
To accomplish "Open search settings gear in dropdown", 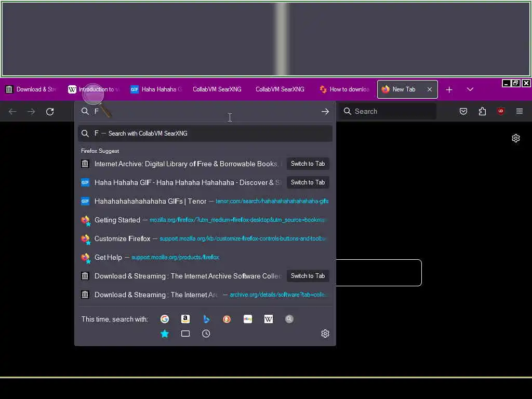I will point(325,334).
